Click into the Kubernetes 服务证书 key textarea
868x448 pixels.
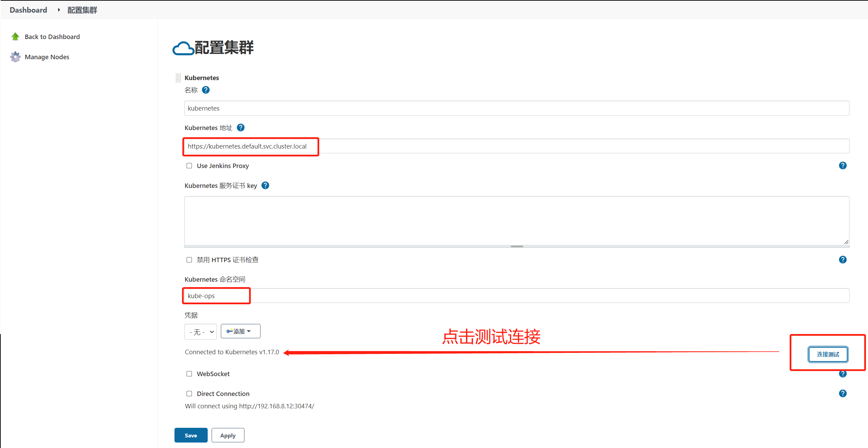517,220
